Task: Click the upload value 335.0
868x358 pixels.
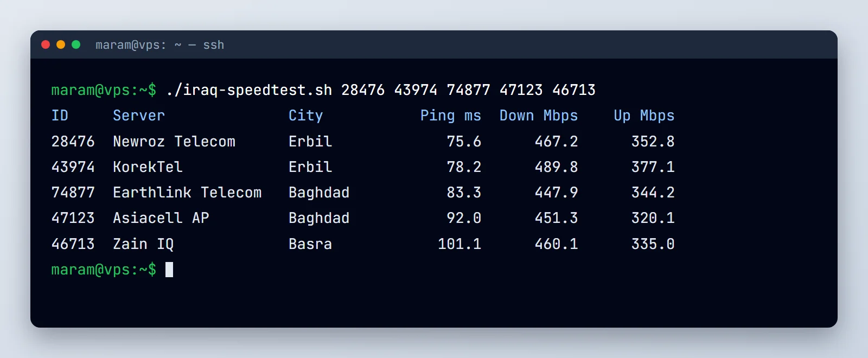Action: tap(653, 244)
